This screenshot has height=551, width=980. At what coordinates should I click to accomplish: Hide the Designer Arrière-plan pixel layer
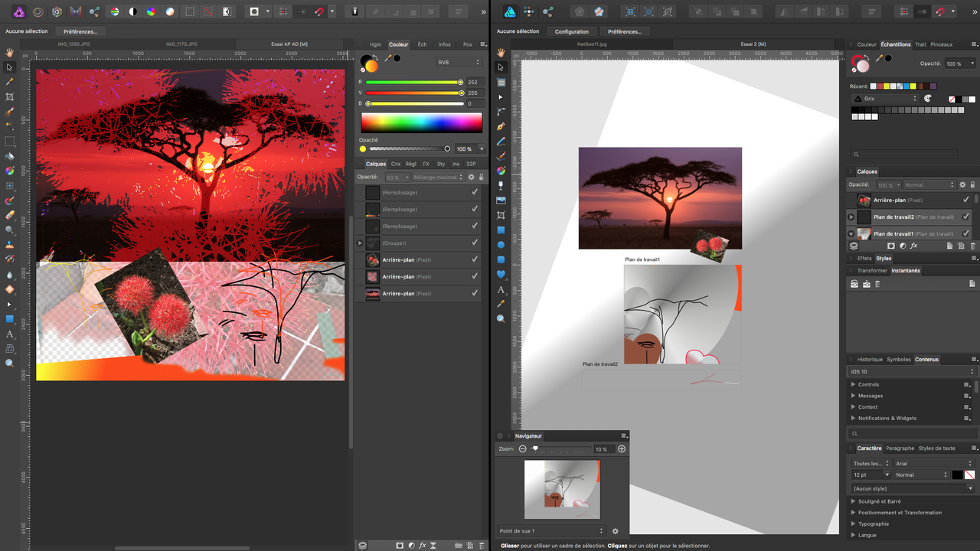pos(966,200)
